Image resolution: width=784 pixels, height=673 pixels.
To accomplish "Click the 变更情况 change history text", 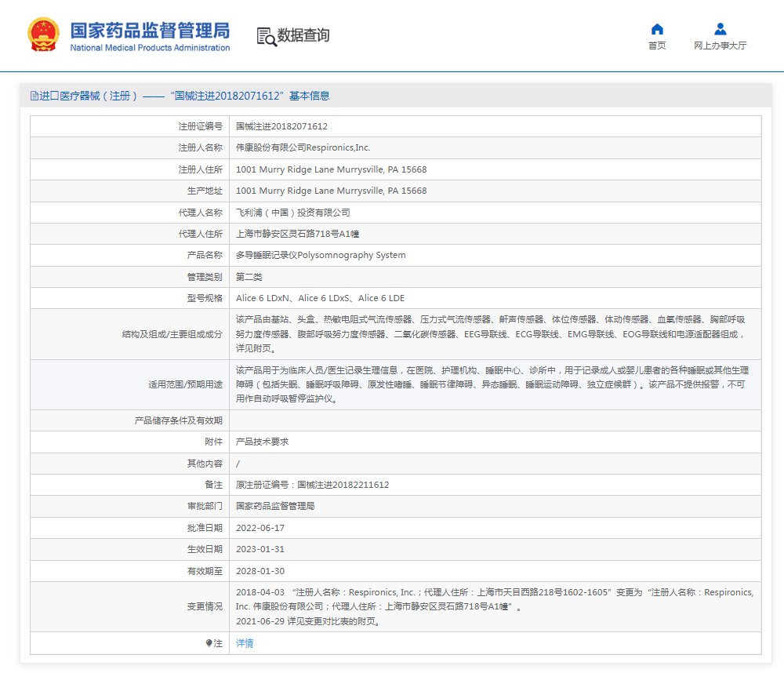I will (x=495, y=606).
